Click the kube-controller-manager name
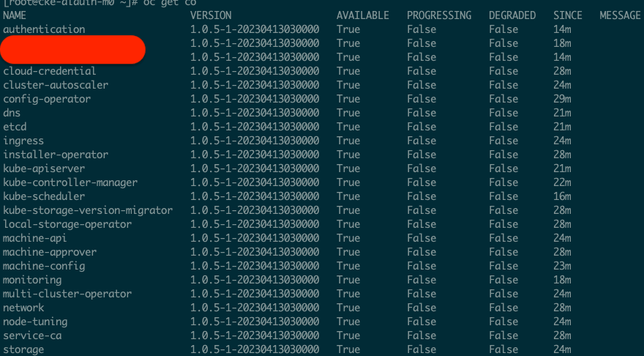This screenshot has height=356, width=644. pyautogui.click(x=70, y=182)
